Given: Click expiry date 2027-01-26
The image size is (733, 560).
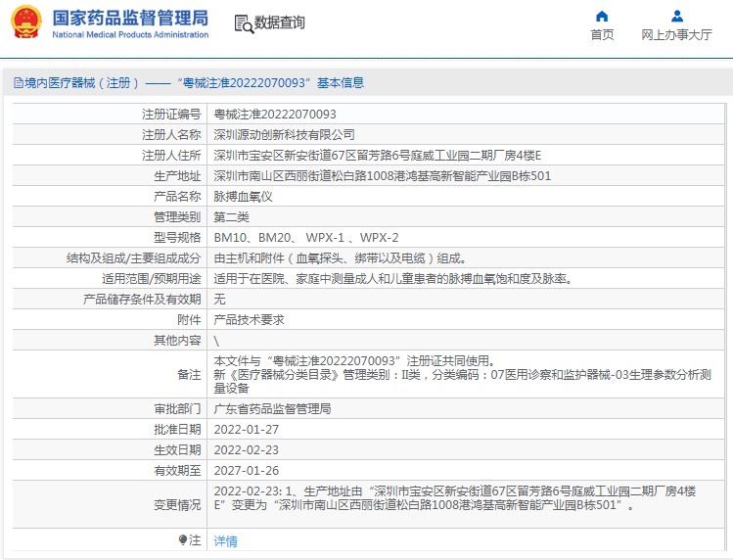Looking at the screenshot, I should click(247, 471).
